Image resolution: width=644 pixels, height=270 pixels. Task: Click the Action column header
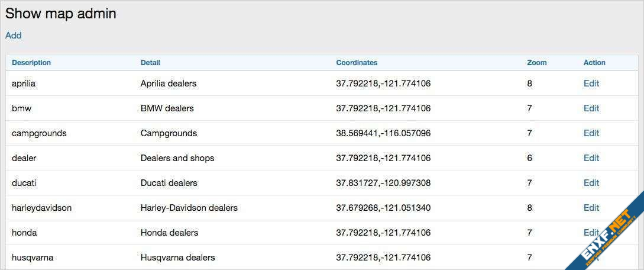[x=594, y=63]
